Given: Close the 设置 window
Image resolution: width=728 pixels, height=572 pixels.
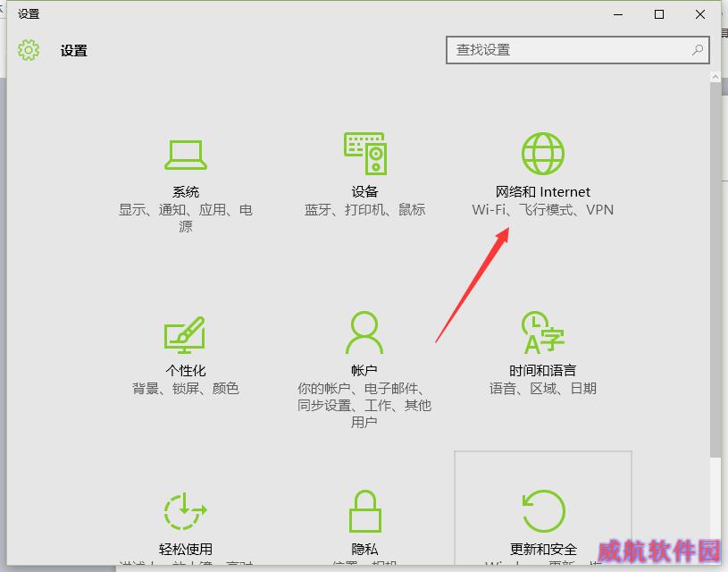Looking at the screenshot, I should point(700,14).
